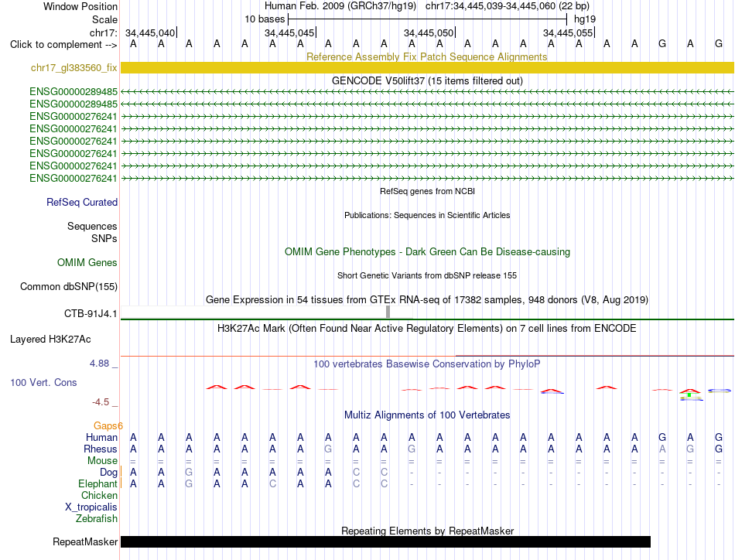Click the chr17:34,445,039-34,445,060 (22 bp) position text
735x560 pixels.
508,6
